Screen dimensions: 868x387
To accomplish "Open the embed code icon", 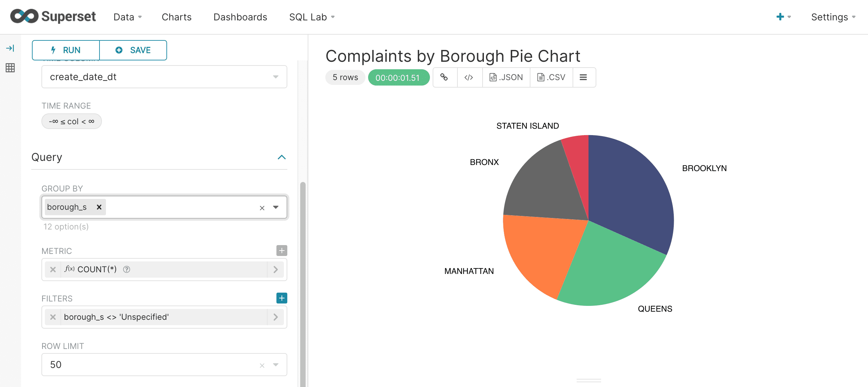I will pos(469,77).
